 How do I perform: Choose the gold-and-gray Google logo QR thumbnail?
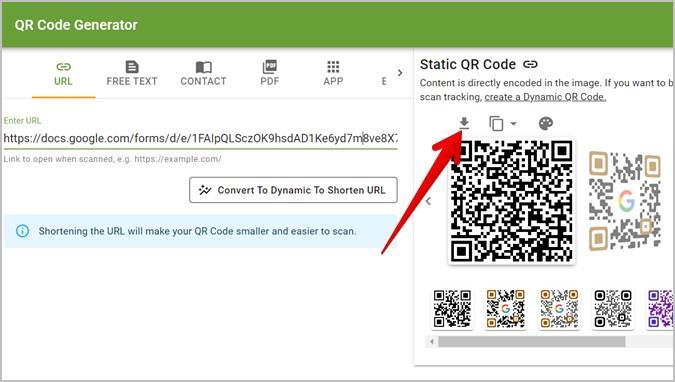click(559, 309)
